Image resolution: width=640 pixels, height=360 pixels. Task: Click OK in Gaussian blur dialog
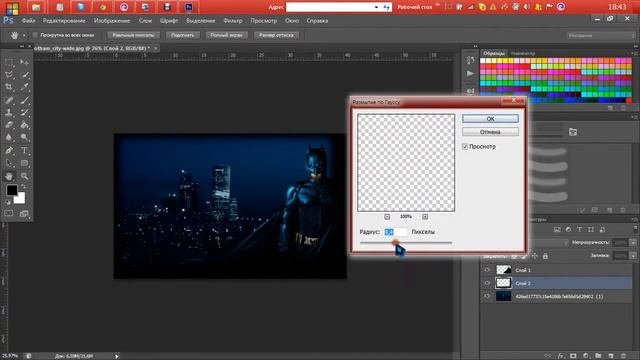pos(490,119)
